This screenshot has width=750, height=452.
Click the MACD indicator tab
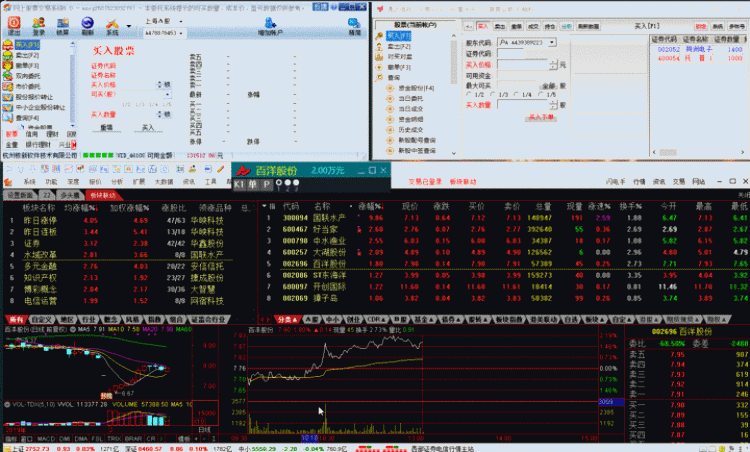tap(46, 439)
